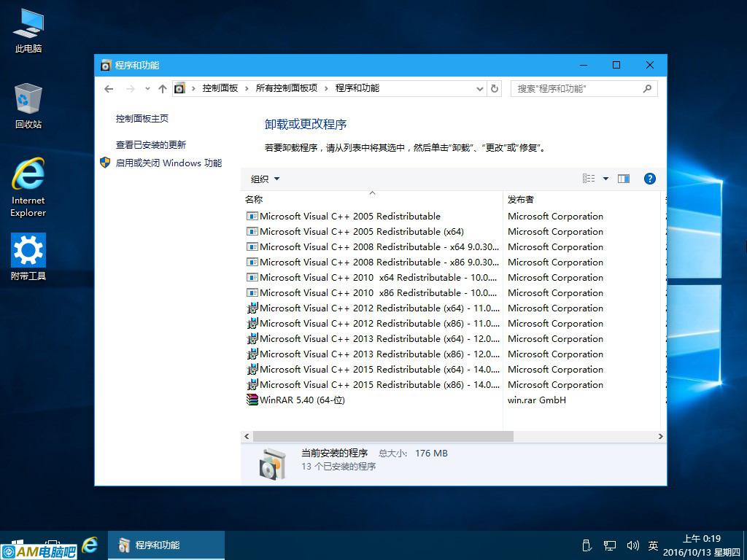Click the 所有控制面板项 breadcrumb
Viewport: 747px width, 560px height.
point(286,88)
